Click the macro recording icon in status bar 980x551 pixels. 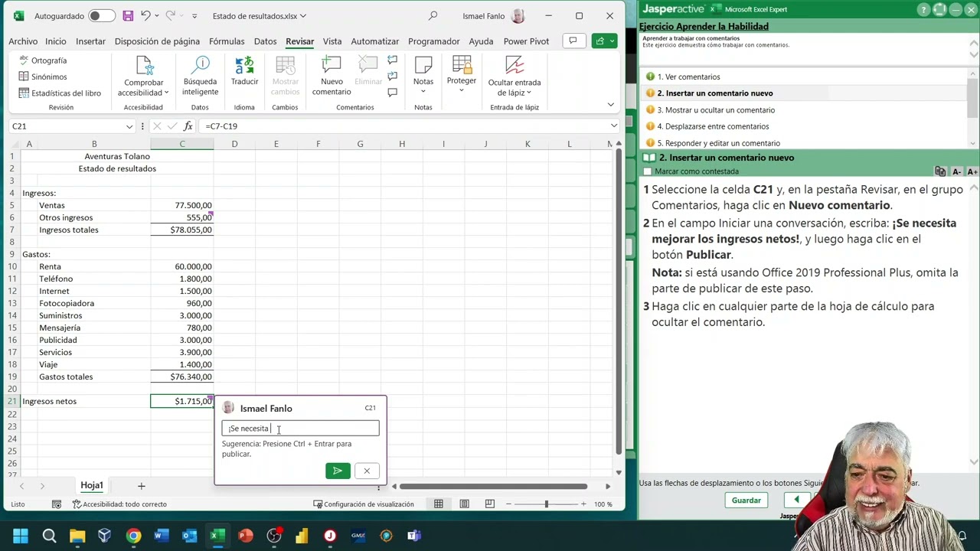click(x=57, y=504)
